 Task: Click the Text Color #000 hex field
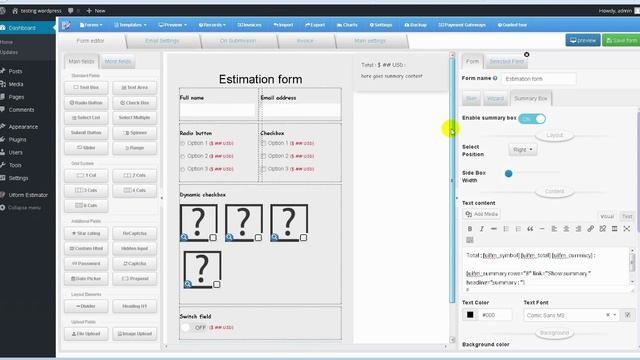point(496,315)
